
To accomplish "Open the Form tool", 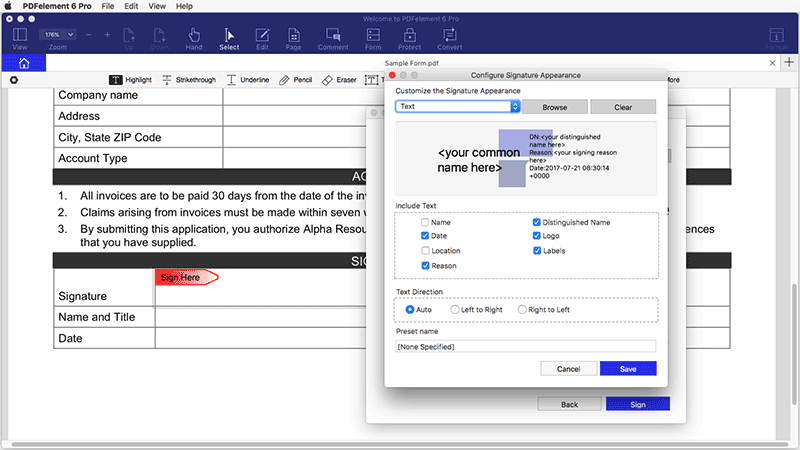I will (373, 39).
